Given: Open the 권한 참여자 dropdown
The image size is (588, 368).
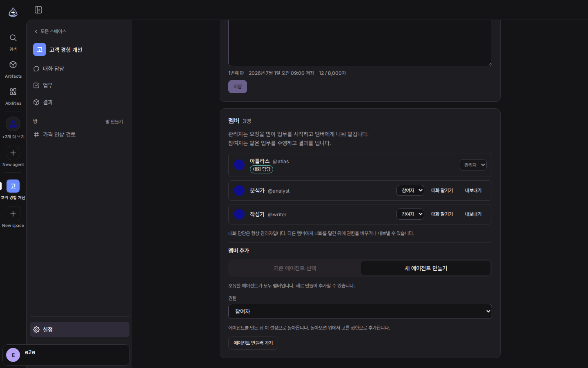Looking at the screenshot, I should pyautogui.click(x=360, y=312).
